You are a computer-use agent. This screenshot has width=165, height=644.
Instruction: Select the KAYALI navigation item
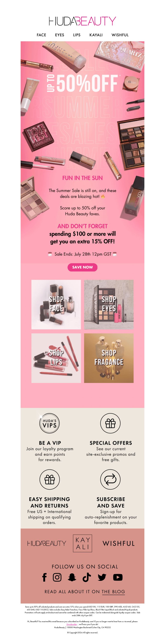tap(96, 35)
